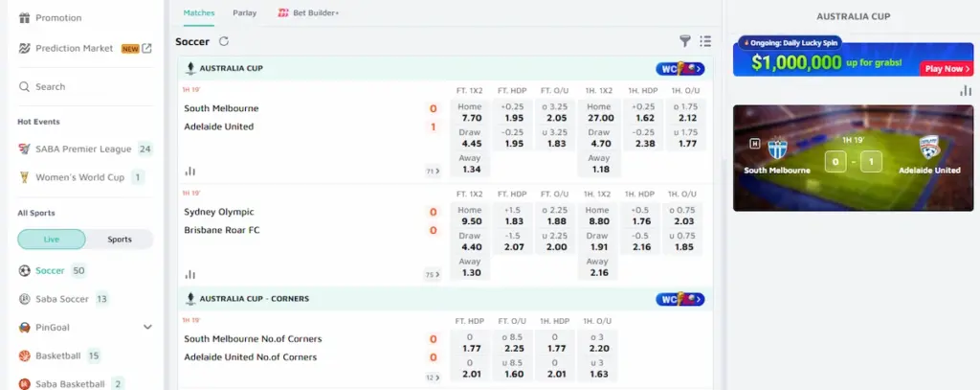Click 'South Melbourne No.of Corners' row

(253, 338)
